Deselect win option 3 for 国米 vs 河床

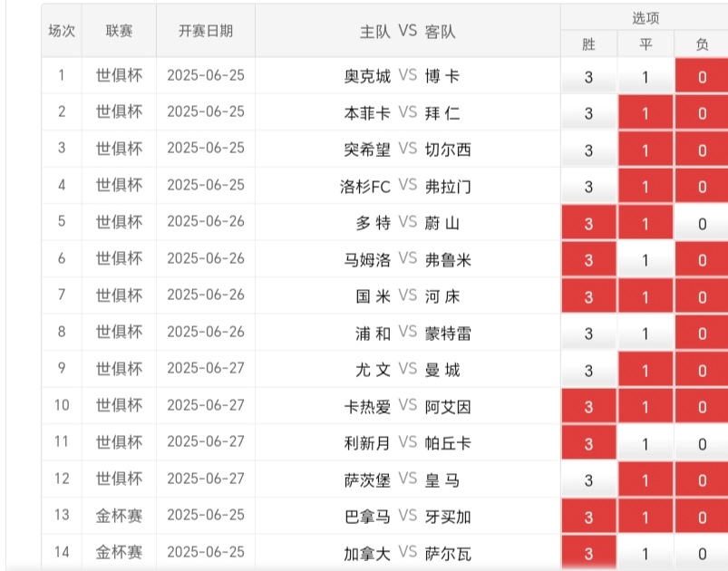click(x=588, y=296)
